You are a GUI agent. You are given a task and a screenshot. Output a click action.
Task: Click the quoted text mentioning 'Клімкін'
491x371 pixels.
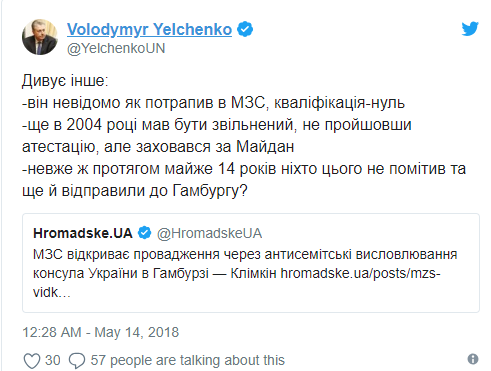254,274
